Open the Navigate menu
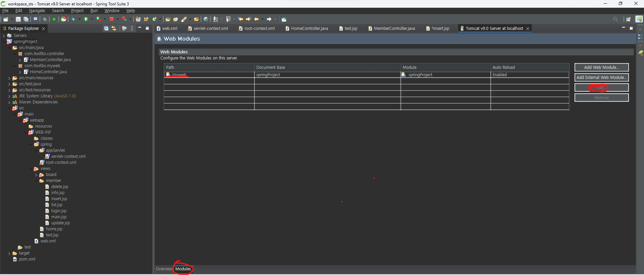 coord(37,11)
